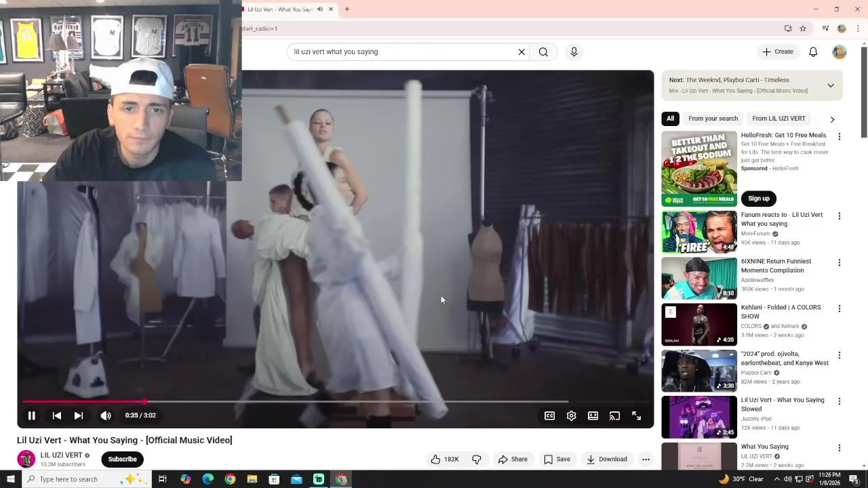This screenshot has height=488, width=868.
Task: Open options for Fanum reacts video
Action: (840, 216)
